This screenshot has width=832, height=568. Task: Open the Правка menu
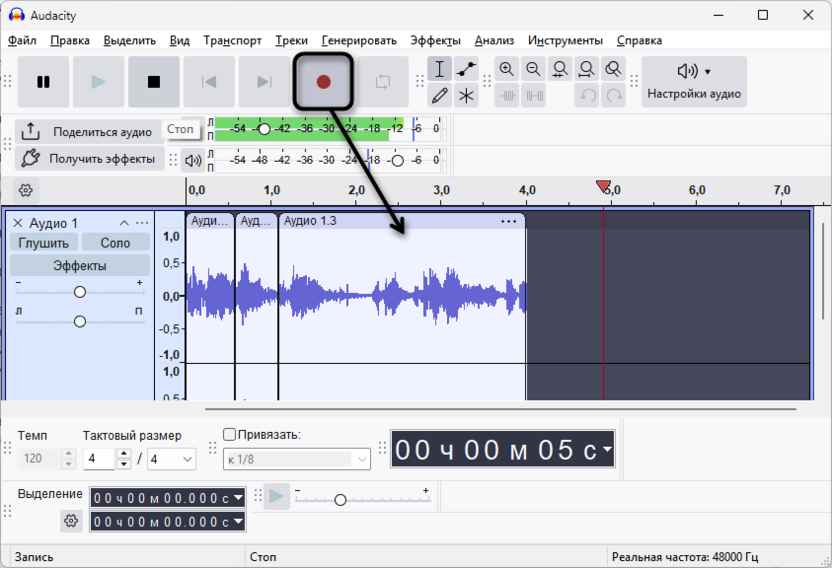point(70,40)
